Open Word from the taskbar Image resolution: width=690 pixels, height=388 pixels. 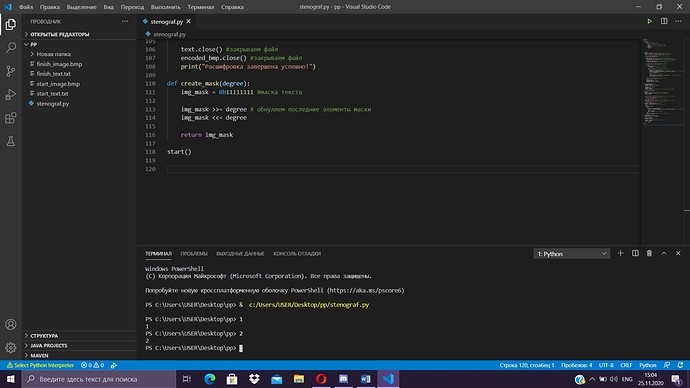pyautogui.click(x=365, y=379)
